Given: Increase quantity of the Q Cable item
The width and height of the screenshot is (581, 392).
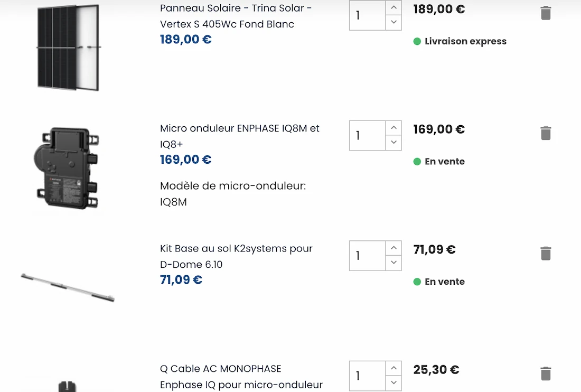Looking at the screenshot, I should 393,368.
